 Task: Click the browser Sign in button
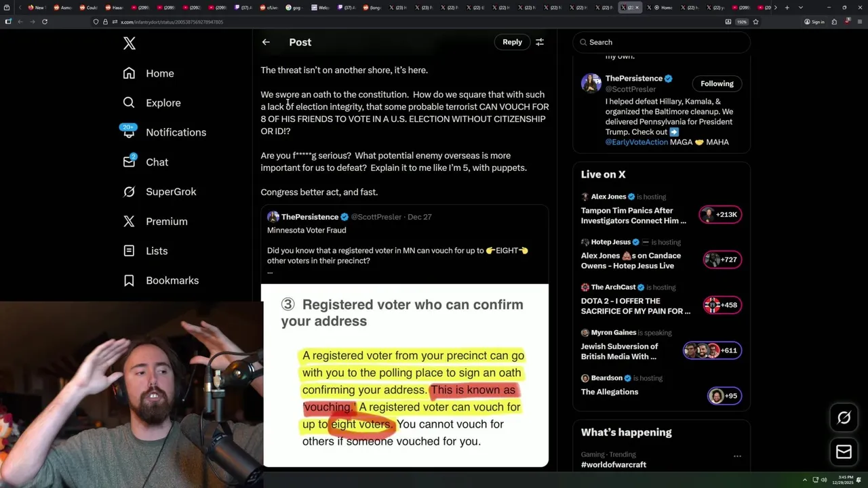pyautogui.click(x=814, y=22)
